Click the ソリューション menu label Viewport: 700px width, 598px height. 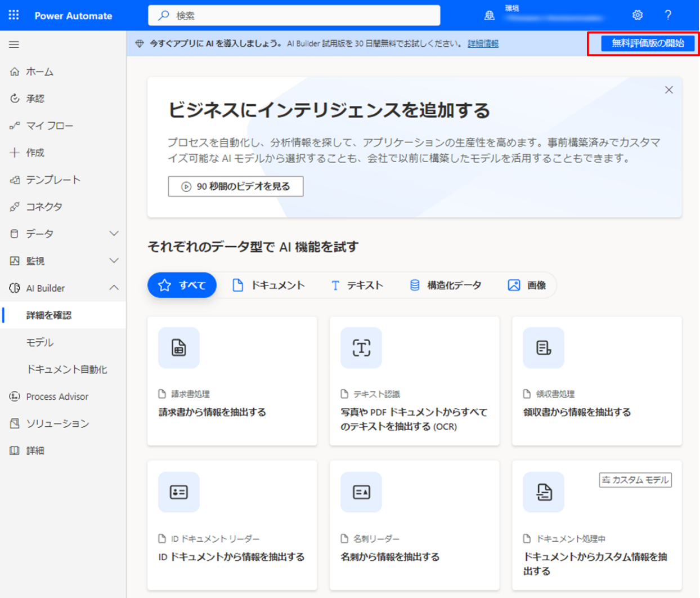[x=57, y=423]
